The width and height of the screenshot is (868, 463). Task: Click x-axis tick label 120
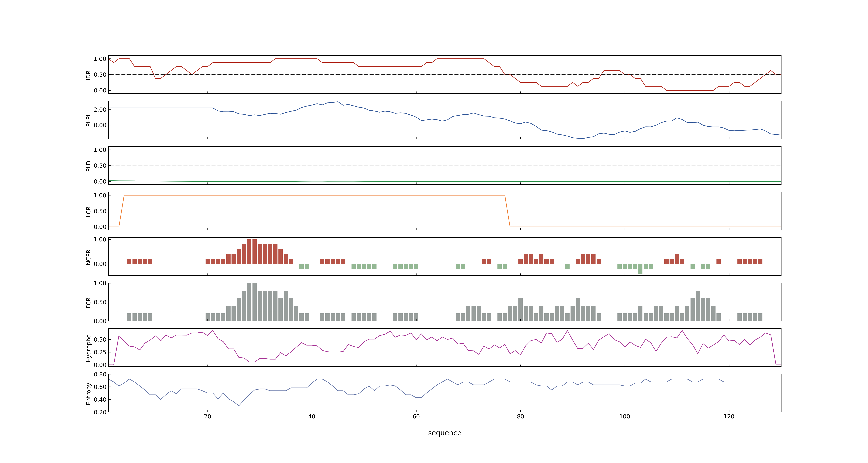[729, 416]
